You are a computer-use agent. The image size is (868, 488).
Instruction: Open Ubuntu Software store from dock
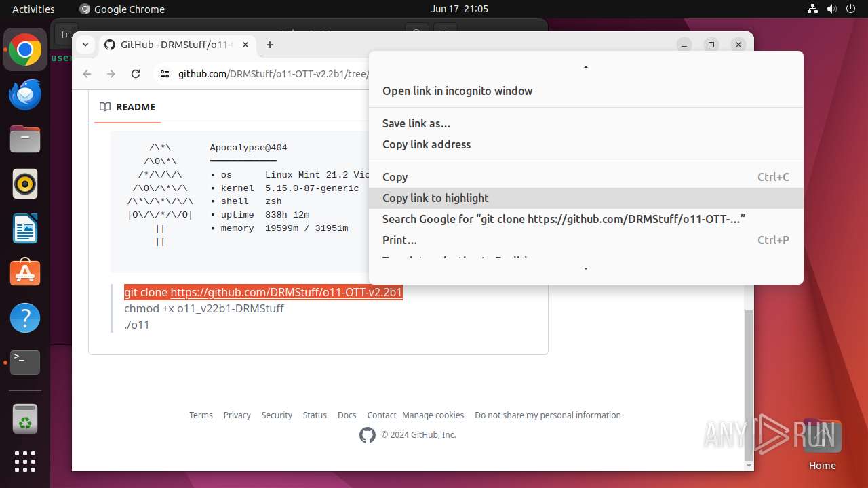pos(25,273)
